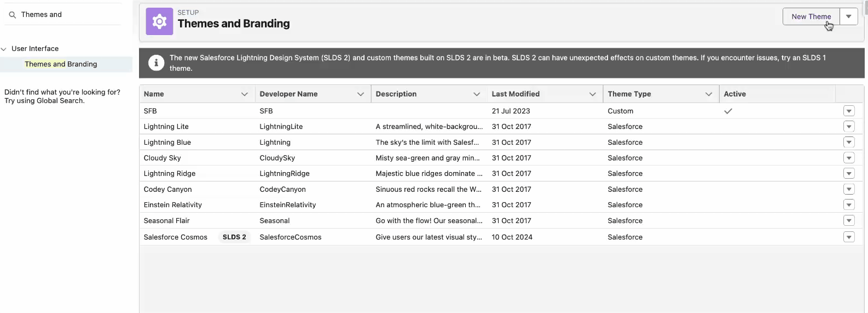Open row actions for SFB theme
This screenshot has height=313, width=868.
pos(849,111)
